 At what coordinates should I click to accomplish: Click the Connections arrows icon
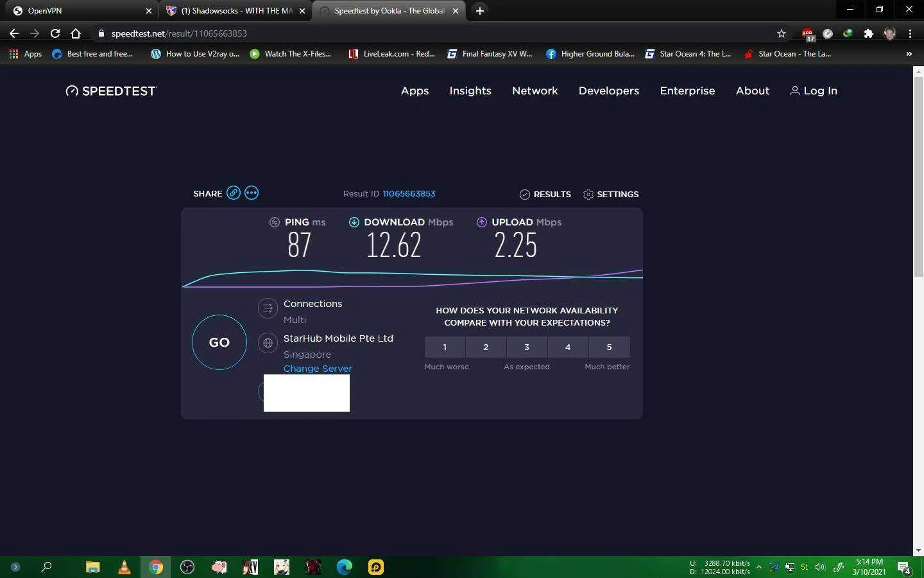(268, 308)
